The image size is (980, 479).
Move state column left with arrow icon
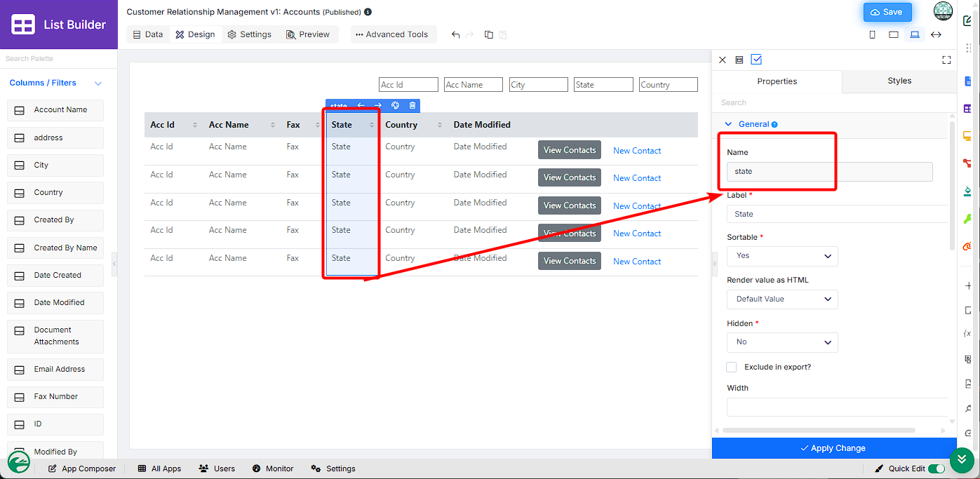[x=361, y=106]
